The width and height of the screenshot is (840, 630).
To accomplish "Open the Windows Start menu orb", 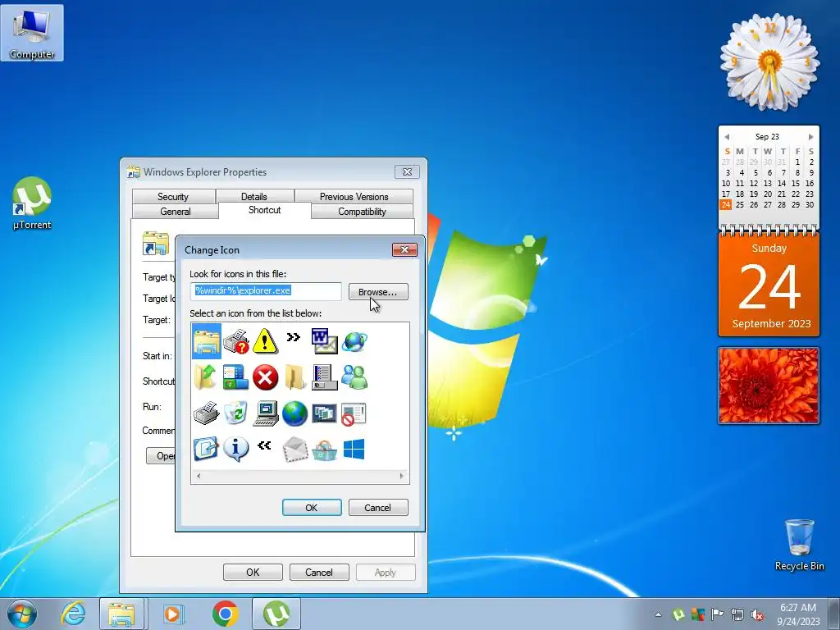I will 22,614.
